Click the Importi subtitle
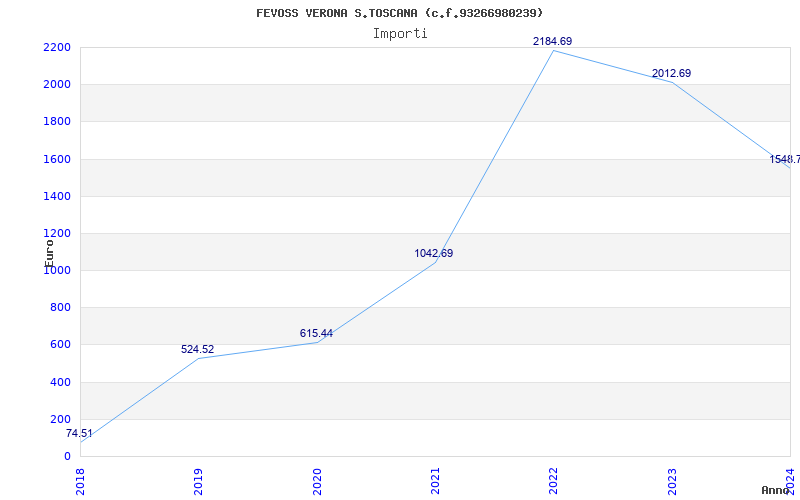Image resolution: width=800 pixels, height=500 pixels. tap(400, 33)
